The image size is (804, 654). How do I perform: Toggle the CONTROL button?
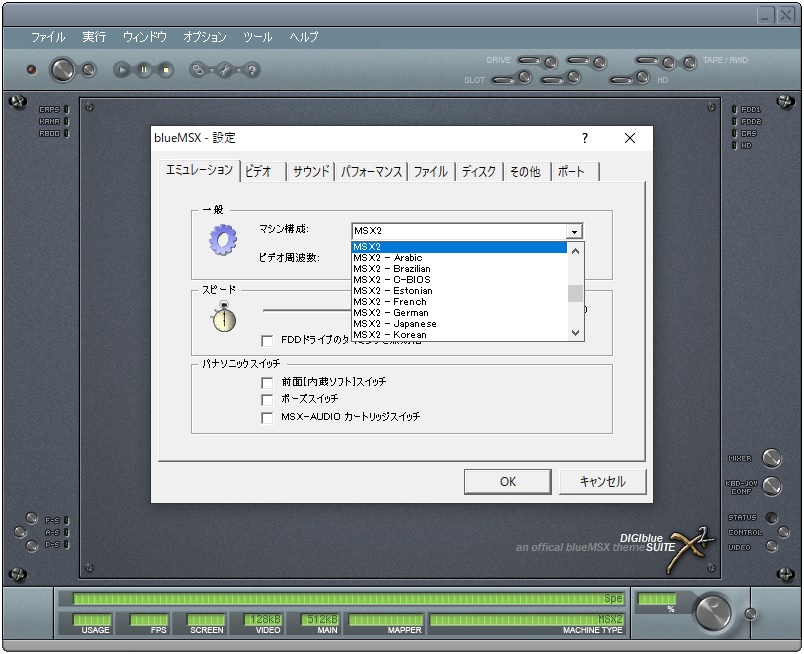pos(783,532)
